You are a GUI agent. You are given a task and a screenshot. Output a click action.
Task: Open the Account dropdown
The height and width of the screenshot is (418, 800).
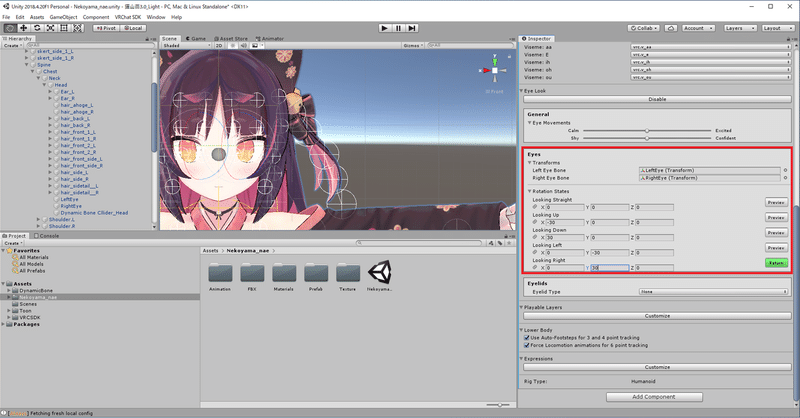pos(697,28)
